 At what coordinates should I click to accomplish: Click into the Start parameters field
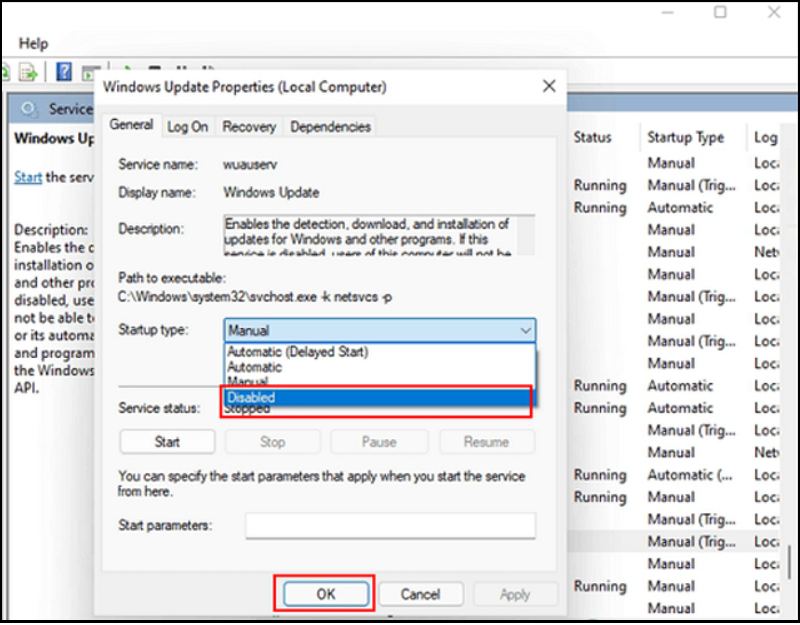click(390, 525)
